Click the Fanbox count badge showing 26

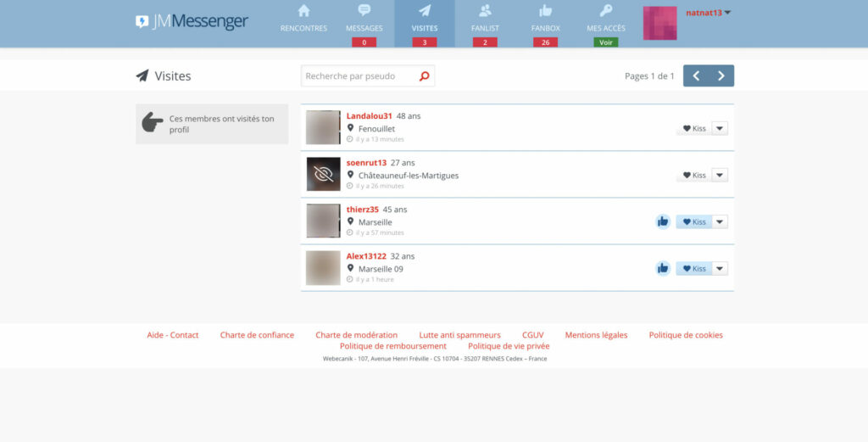(545, 42)
